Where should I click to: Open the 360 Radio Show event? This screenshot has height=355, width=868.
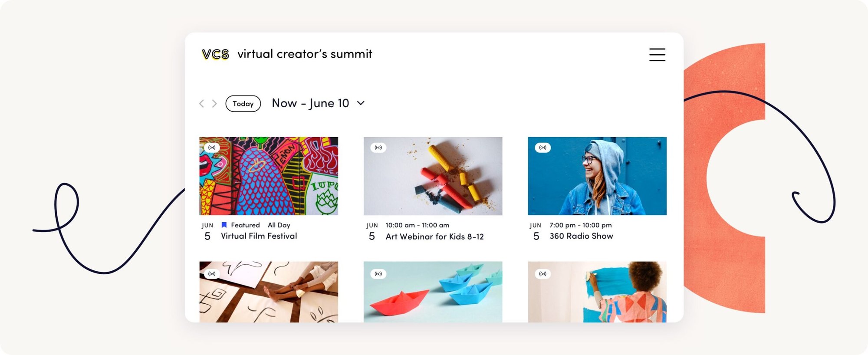click(580, 236)
